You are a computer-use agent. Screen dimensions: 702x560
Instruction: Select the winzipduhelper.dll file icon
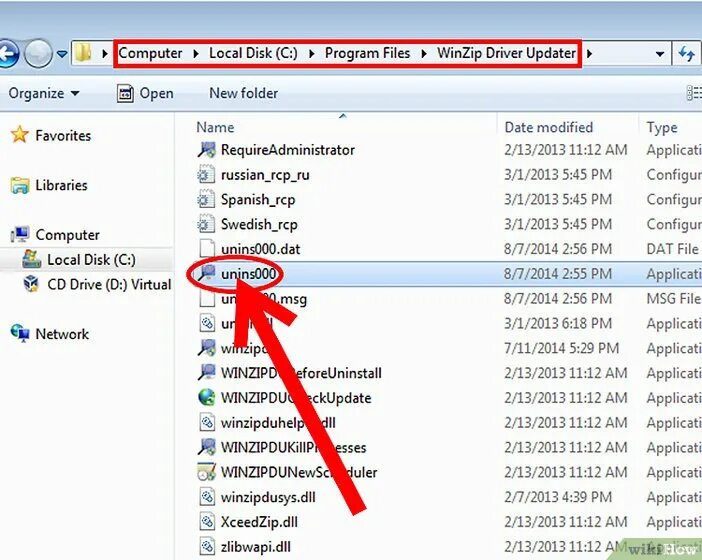point(207,422)
